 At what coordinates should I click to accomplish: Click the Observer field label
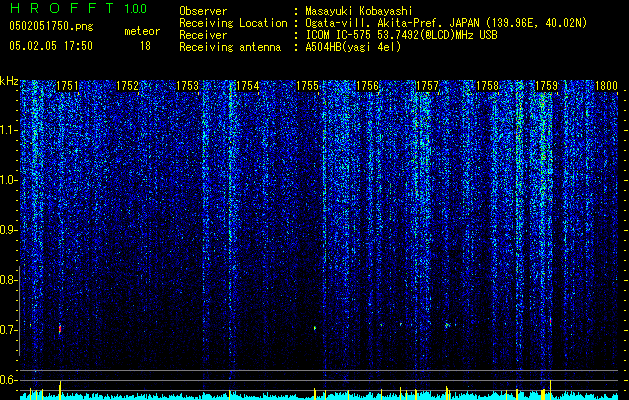click(x=203, y=11)
